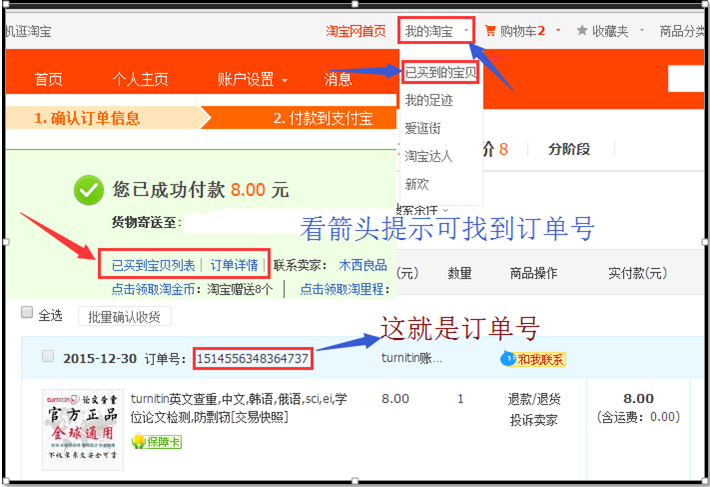Click the favorites star icon

(582, 30)
